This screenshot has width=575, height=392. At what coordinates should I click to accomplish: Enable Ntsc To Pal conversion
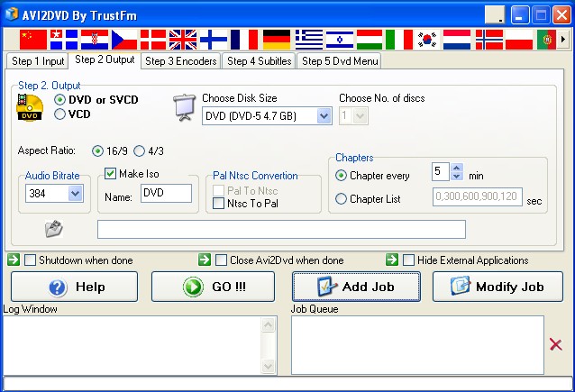[x=219, y=203]
